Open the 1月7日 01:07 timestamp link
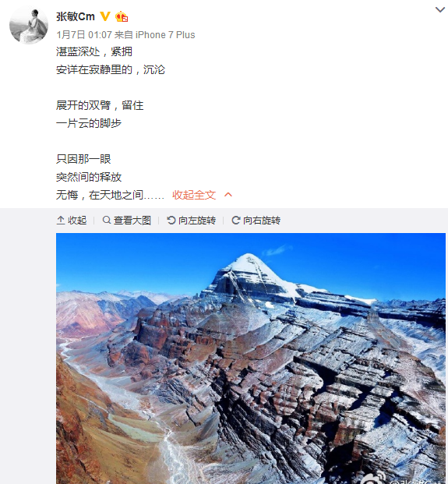Image resolution: width=448 pixels, height=484 pixels. 84,34
